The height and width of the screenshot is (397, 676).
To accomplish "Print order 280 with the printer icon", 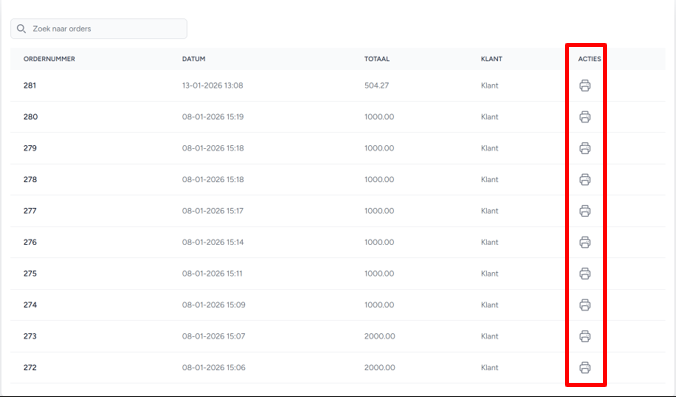I will pos(585,117).
